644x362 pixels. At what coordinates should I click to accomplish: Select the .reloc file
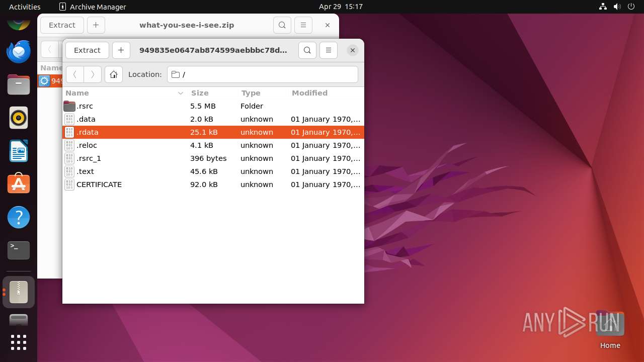[x=213, y=145]
